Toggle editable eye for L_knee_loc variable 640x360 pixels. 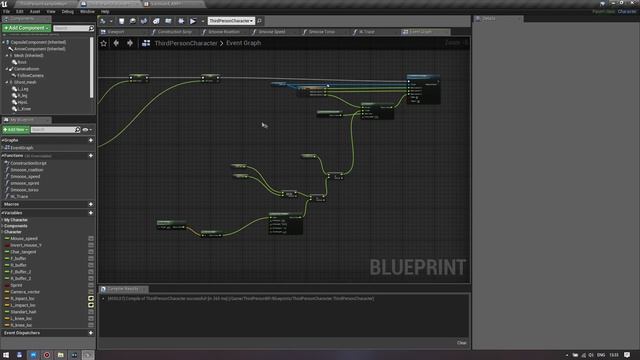(x=91, y=319)
